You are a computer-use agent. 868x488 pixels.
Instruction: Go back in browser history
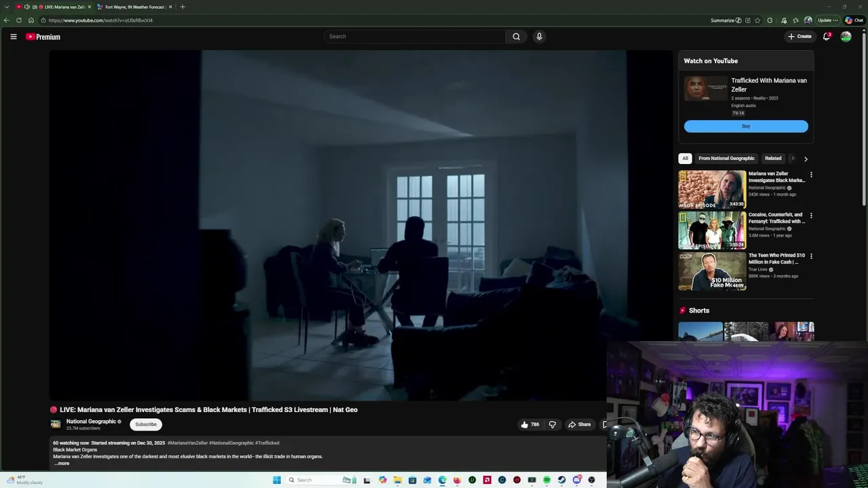(7, 20)
